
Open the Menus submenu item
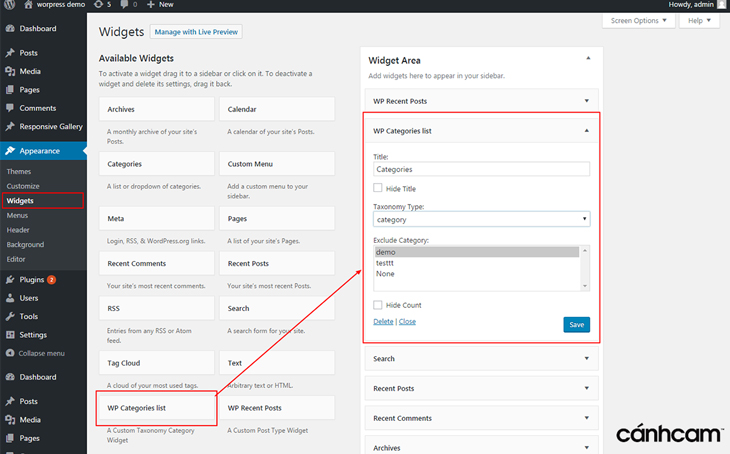(17, 216)
